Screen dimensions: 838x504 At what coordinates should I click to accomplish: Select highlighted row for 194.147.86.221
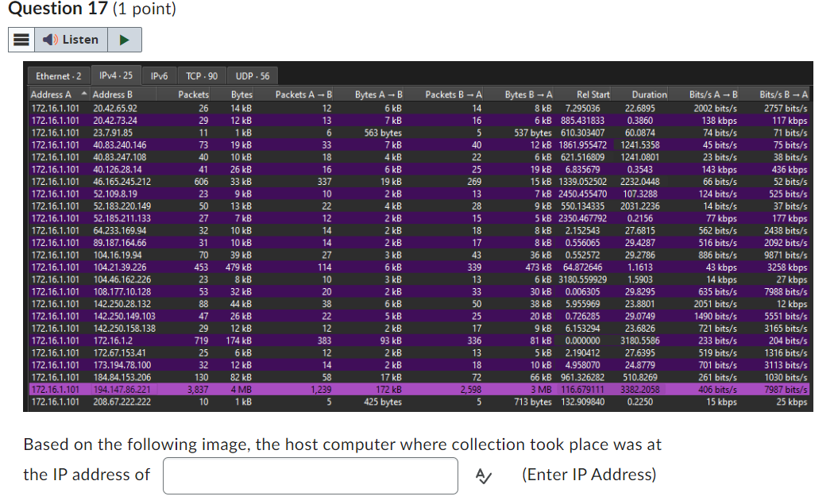(318, 389)
